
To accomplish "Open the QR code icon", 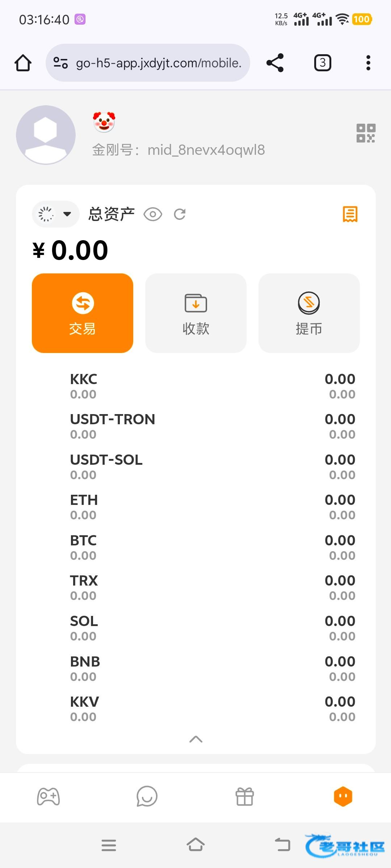I will point(366,133).
